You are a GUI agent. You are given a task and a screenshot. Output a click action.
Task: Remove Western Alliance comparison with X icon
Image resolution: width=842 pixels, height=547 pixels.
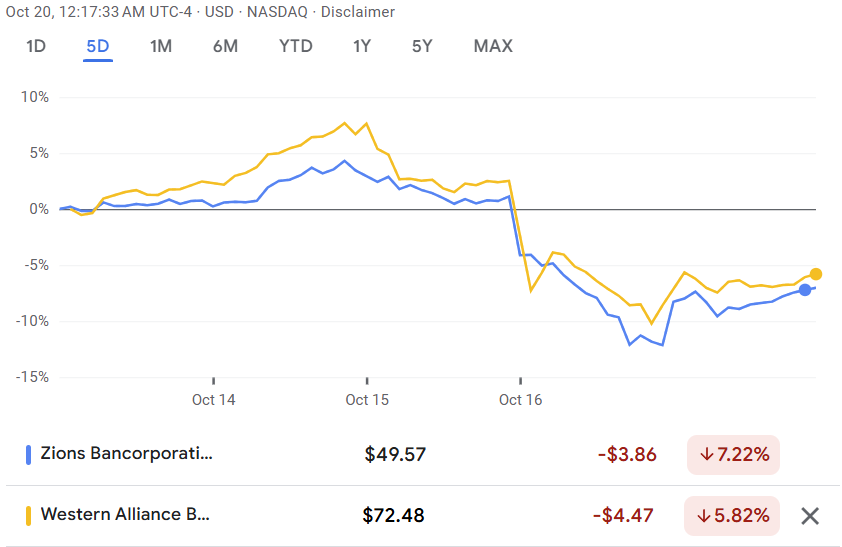[810, 516]
